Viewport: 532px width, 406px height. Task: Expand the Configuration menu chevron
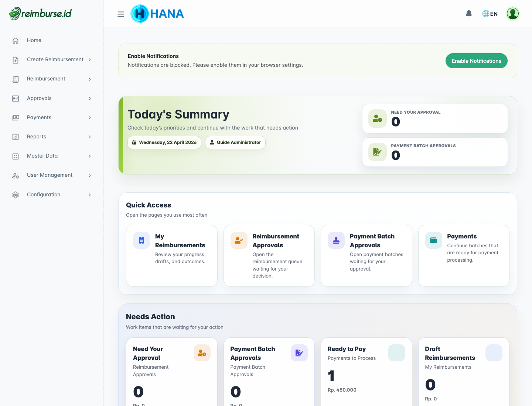[x=90, y=195]
